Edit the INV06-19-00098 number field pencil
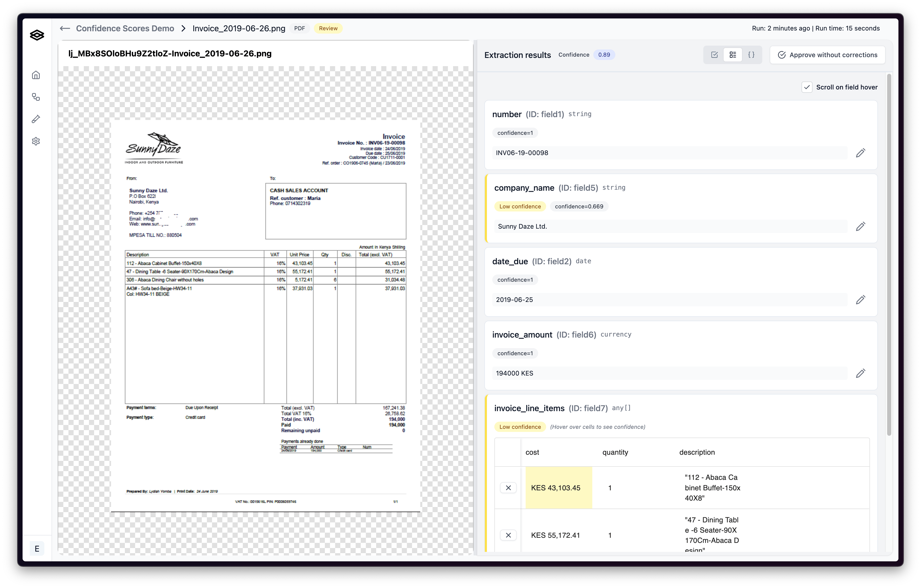Image resolution: width=921 pixels, height=588 pixels. click(860, 153)
